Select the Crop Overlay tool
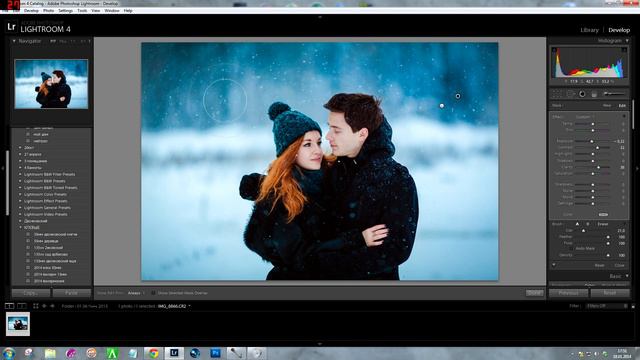The width and height of the screenshot is (640, 360). [x=556, y=94]
